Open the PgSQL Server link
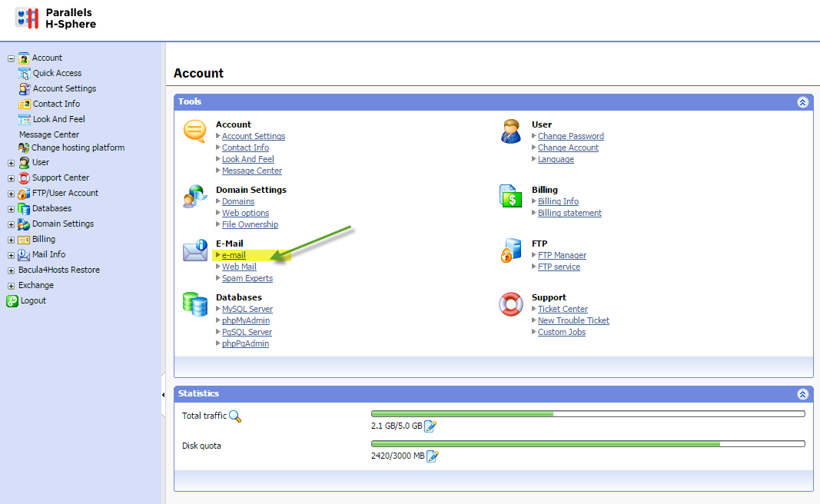The height and width of the screenshot is (504, 820). pyautogui.click(x=247, y=332)
